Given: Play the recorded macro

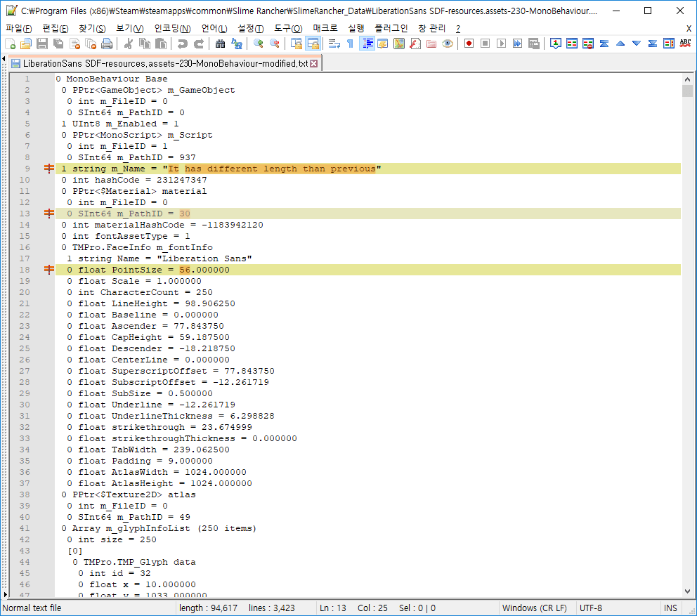Looking at the screenshot, I should coord(502,44).
